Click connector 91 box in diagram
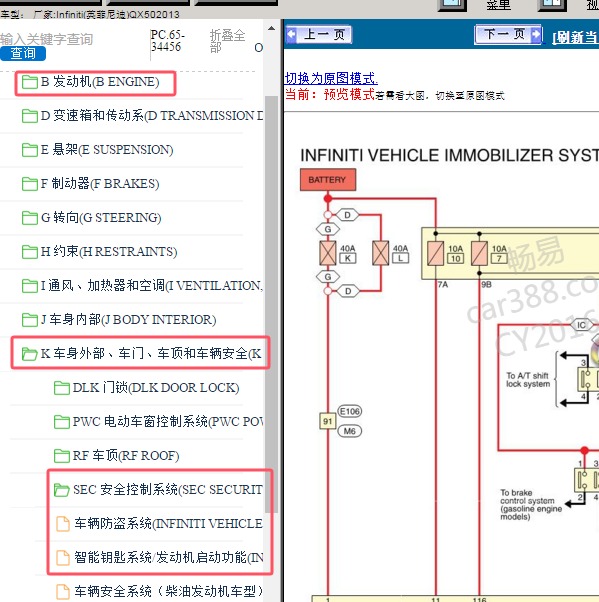This screenshot has width=599, height=602. pos(328,421)
